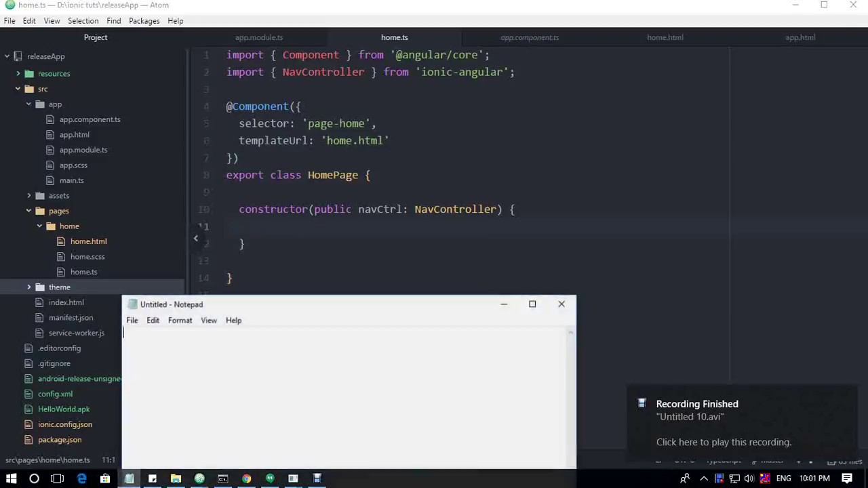Open ionic.config.json in the tree view
The height and width of the screenshot is (488, 868).
pyautogui.click(x=65, y=424)
